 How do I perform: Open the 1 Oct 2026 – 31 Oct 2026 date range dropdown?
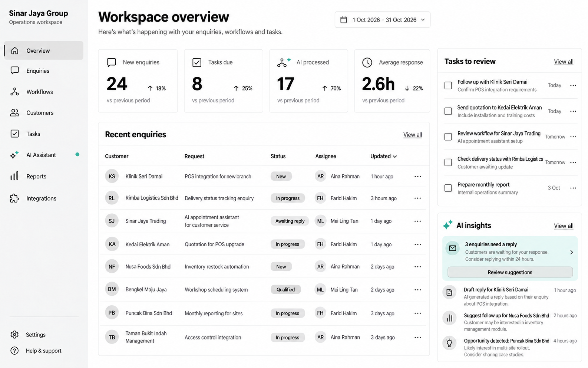383,20
